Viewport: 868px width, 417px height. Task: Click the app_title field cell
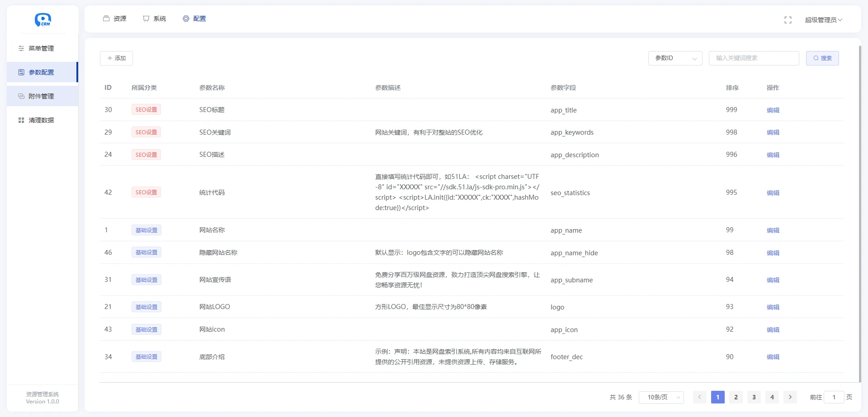pos(563,110)
